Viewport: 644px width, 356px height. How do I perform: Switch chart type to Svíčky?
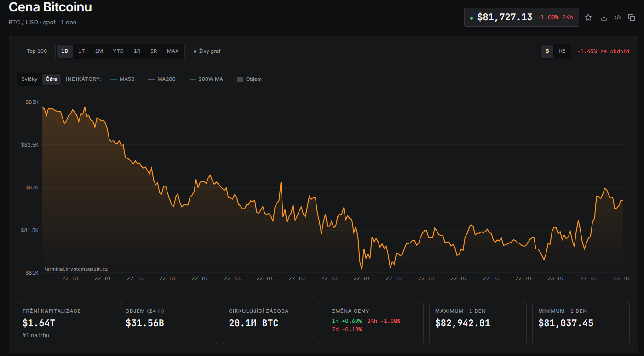pos(29,79)
